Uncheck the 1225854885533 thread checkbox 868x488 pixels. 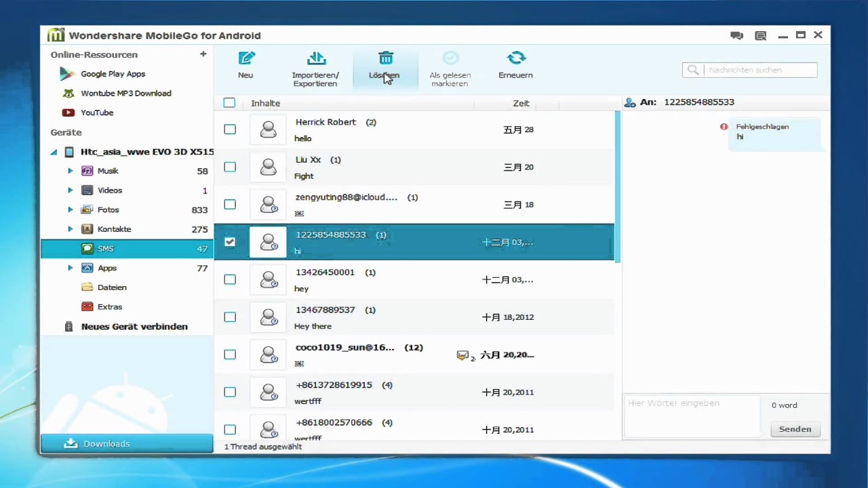pos(230,242)
